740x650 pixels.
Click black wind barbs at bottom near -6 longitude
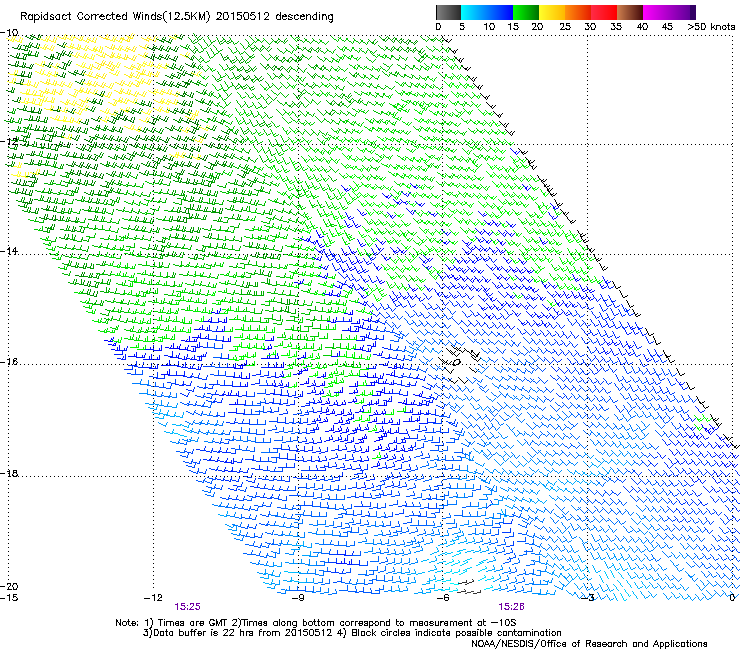tap(469, 587)
